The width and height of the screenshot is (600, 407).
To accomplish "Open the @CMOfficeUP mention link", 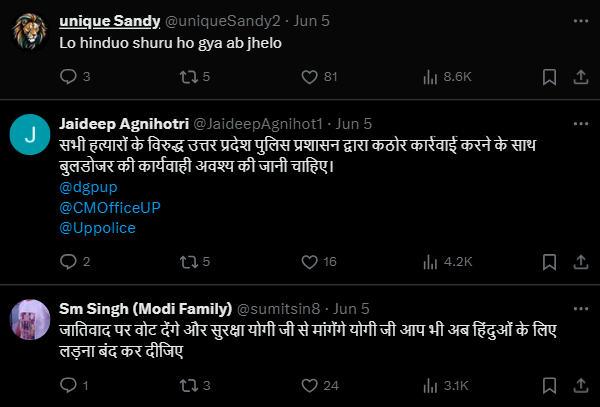I will (x=110, y=207).
